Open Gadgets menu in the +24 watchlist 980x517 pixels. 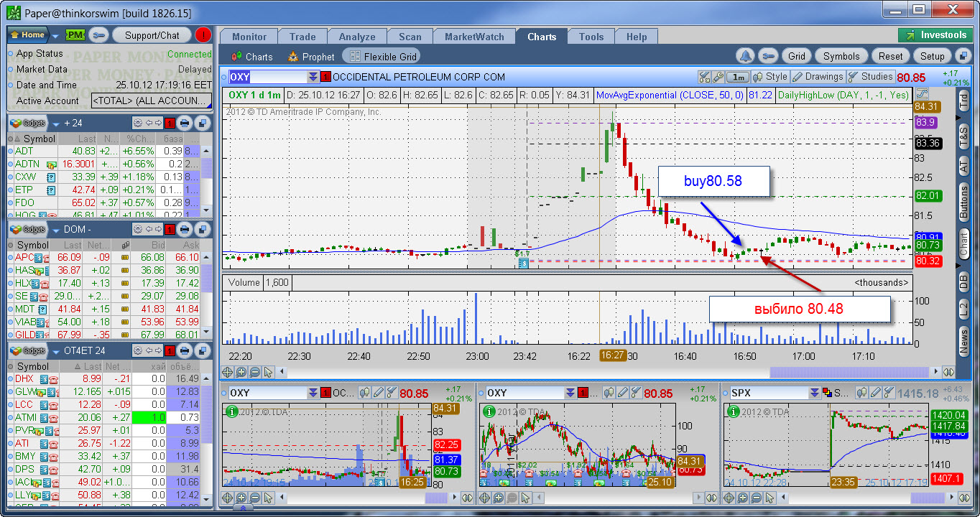27,123
